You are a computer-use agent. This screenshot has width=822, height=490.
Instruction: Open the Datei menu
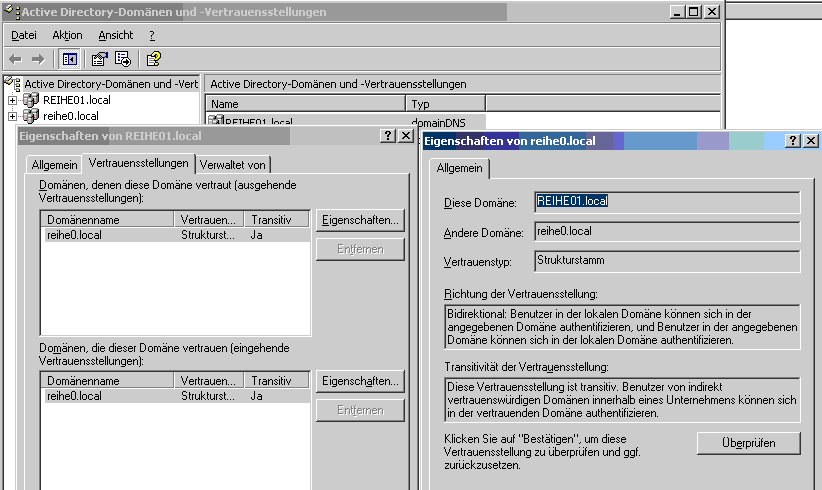pyautogui.click(x=24, y=35)
